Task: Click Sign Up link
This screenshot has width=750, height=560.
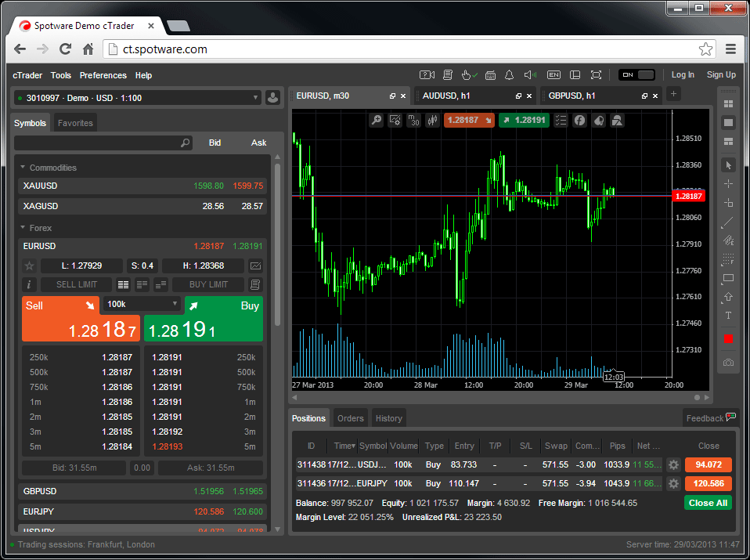Action: 721,74
